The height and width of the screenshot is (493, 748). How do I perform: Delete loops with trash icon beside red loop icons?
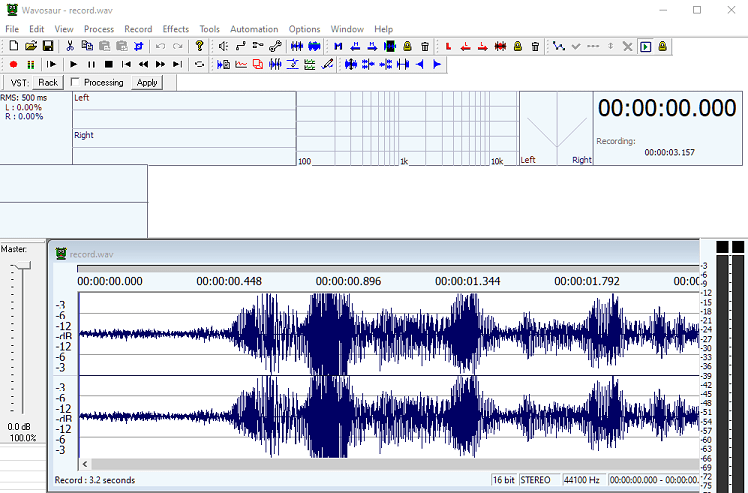click(x=535, y=46)
